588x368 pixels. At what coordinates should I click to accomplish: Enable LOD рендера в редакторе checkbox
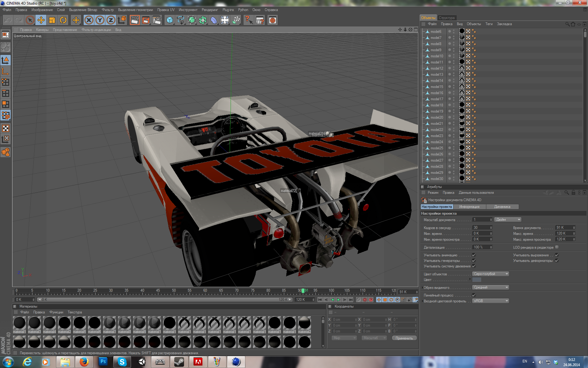tap(557, 247)
